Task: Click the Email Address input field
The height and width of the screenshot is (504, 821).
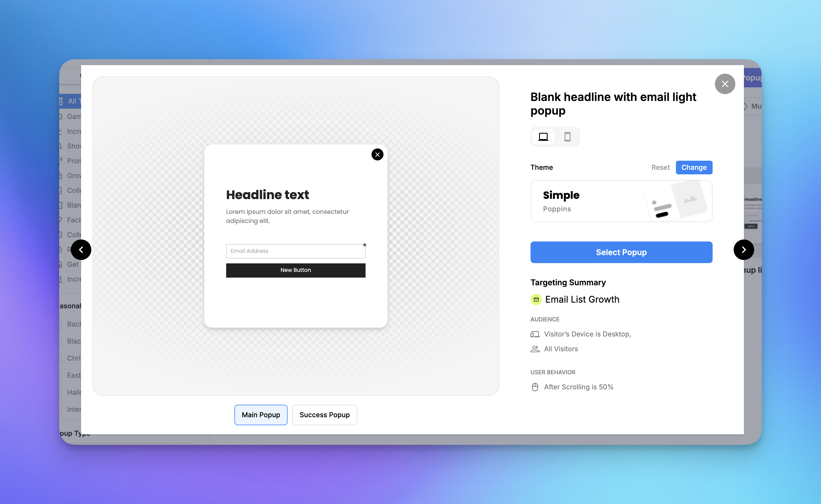Action: [295, 251]
